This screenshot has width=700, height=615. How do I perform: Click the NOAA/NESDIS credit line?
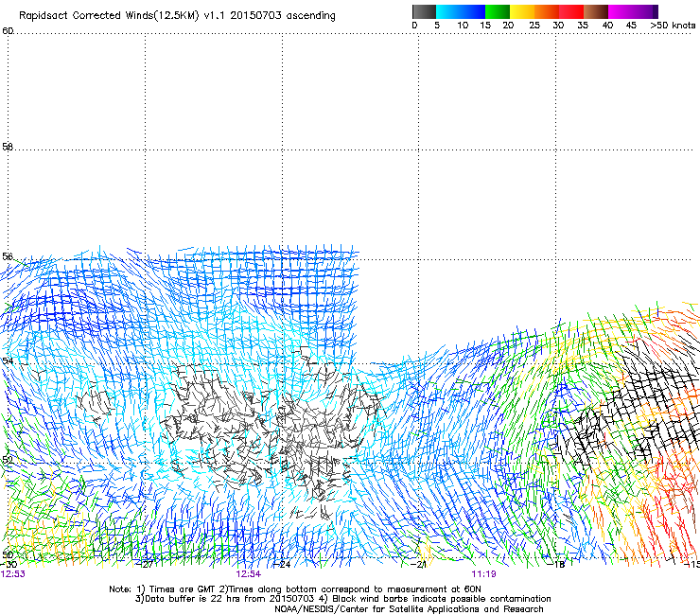(x=409, y=609)
